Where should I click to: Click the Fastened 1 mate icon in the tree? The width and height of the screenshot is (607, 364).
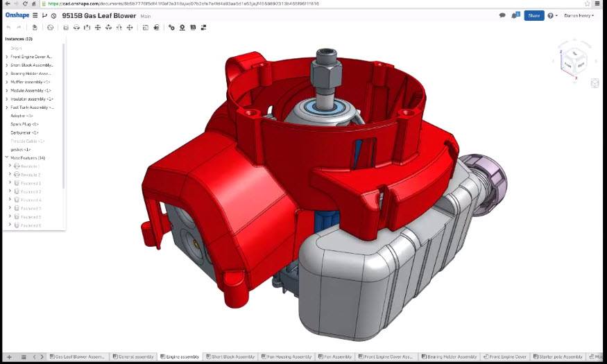pyautogui.click(x=17, y=183)
